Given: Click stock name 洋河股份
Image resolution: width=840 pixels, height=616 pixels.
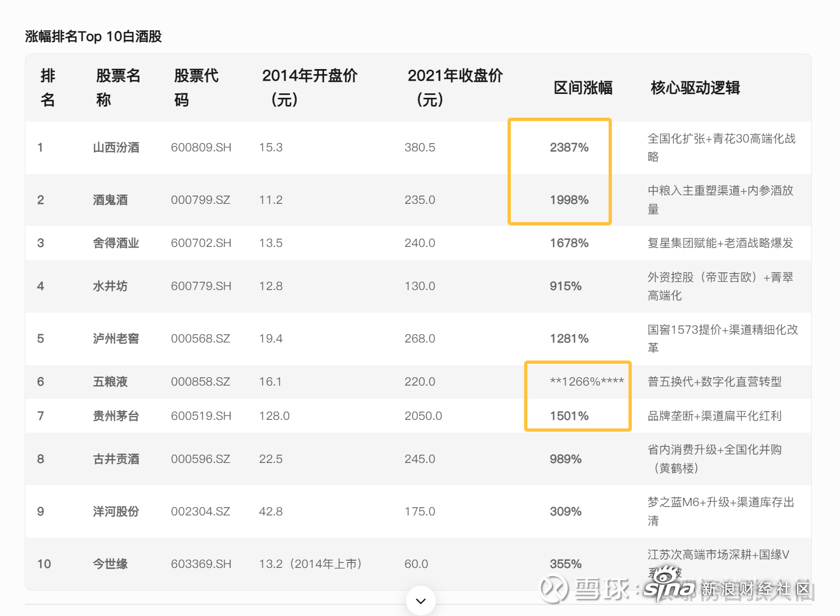Looking at the screenshot, I should coord(116,512).
